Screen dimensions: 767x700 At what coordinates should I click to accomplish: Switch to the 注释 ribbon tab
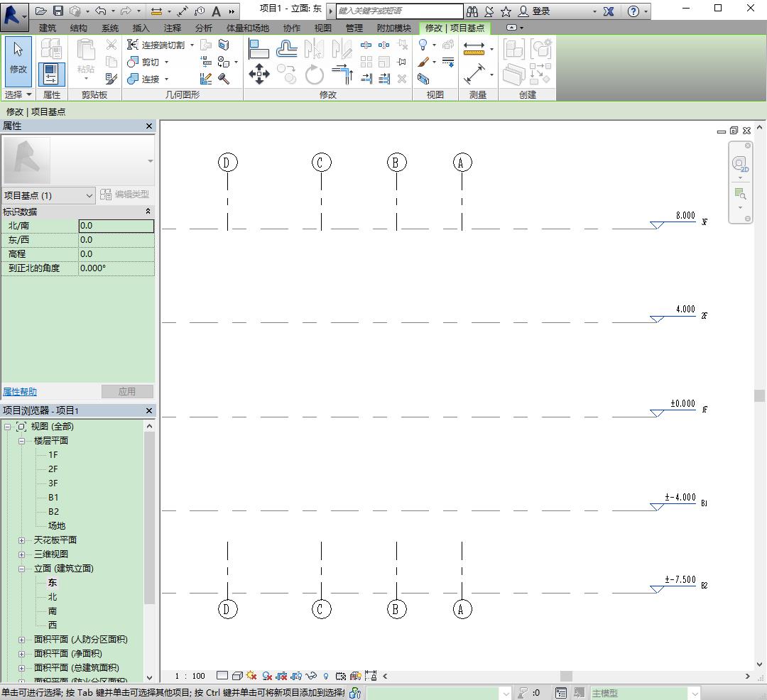(x=172, y=28)
